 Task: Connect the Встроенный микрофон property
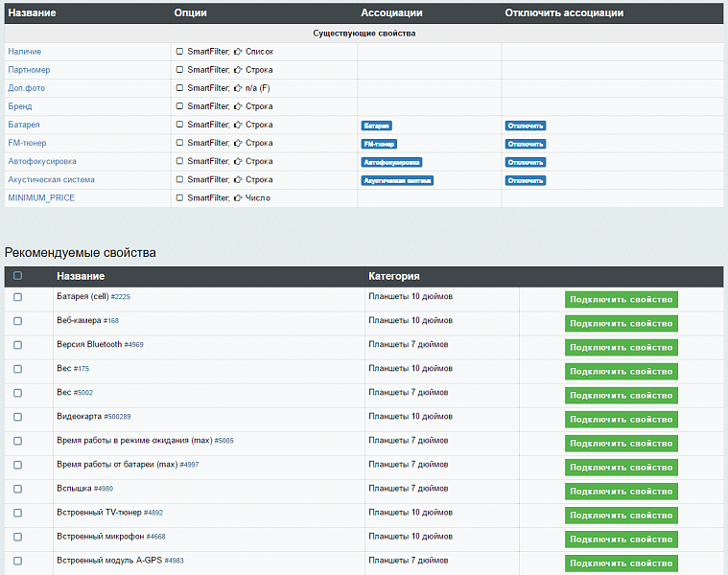coord(621,539)
